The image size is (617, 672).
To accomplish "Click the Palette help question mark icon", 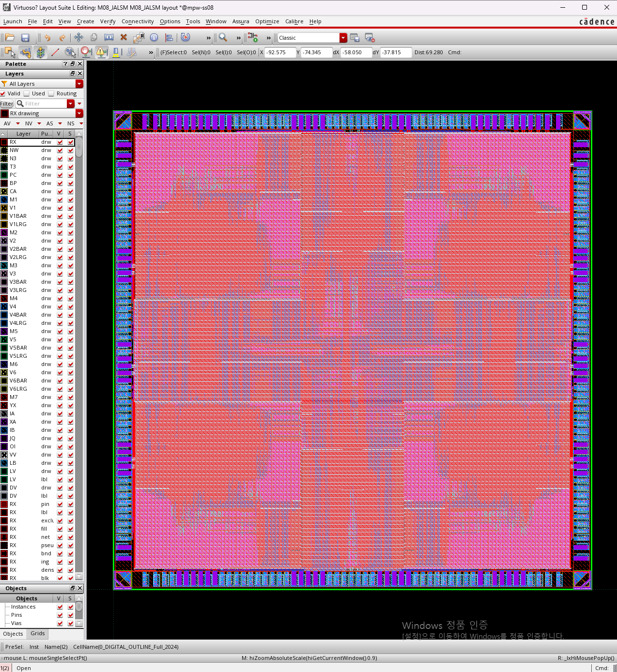I will click(x=65, y=64).
